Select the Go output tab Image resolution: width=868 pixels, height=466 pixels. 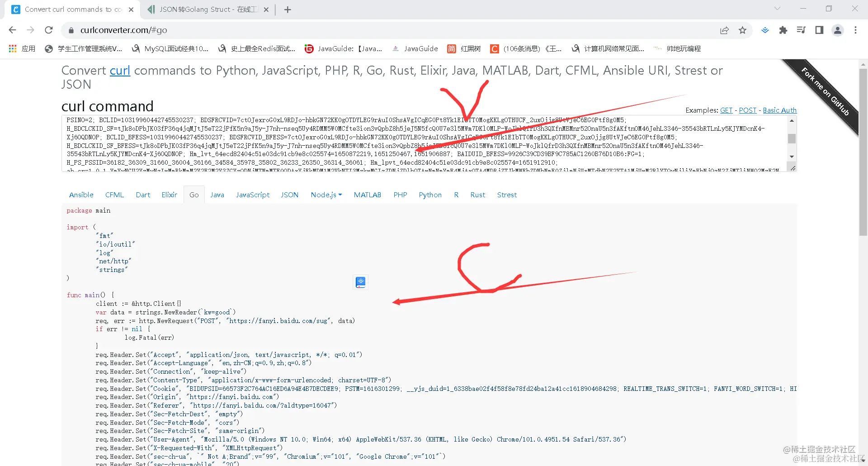point(194,195)
